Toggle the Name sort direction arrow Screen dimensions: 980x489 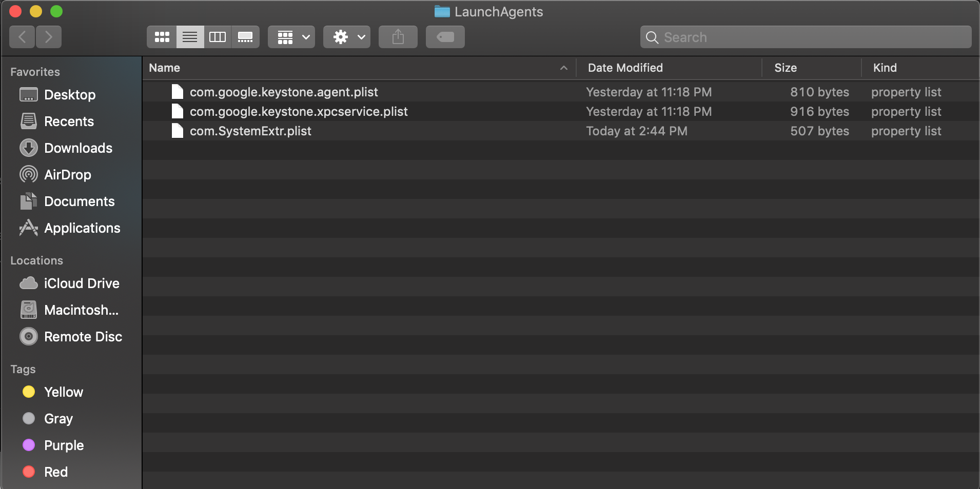tap(564, 68)
